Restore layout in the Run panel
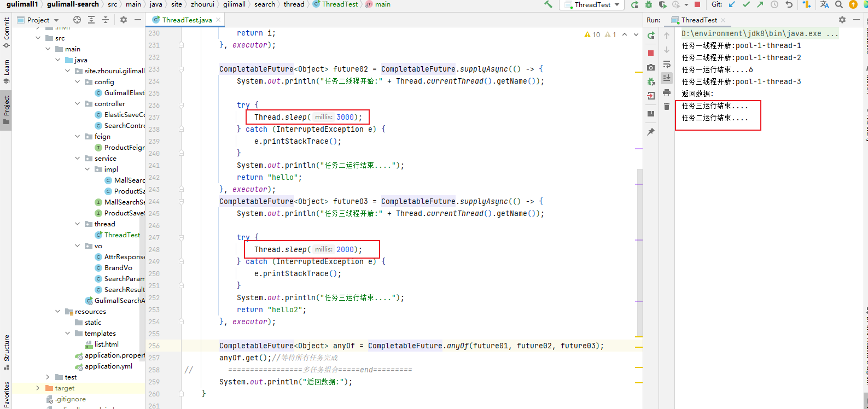The height and width of the screenshot is (409, 868). [x=651, y=114]
